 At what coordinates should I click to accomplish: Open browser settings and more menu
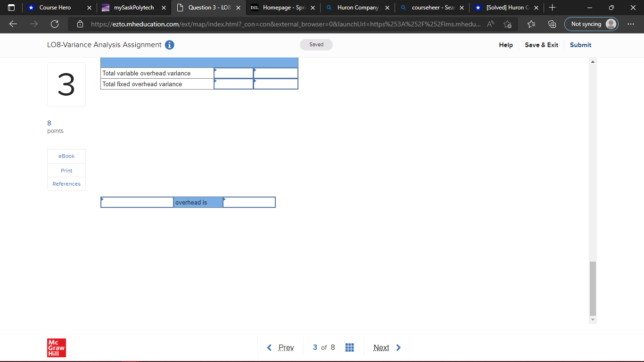pyautogui.click(x=631, y=24)
